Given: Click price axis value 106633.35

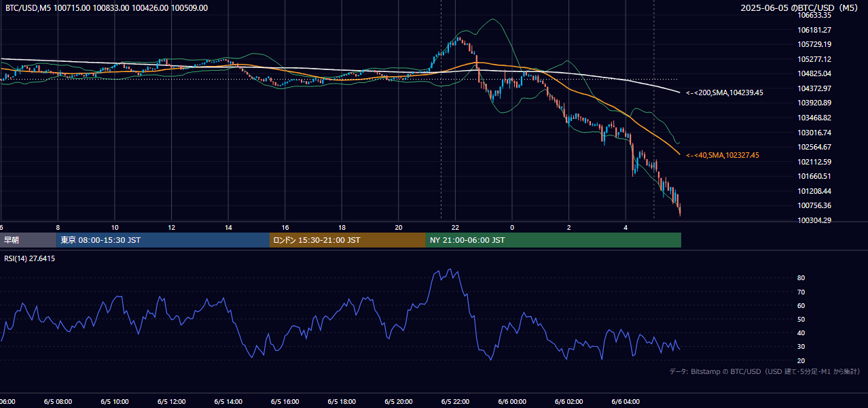Looking at the screenshot, I should click(x=814, y=15).
